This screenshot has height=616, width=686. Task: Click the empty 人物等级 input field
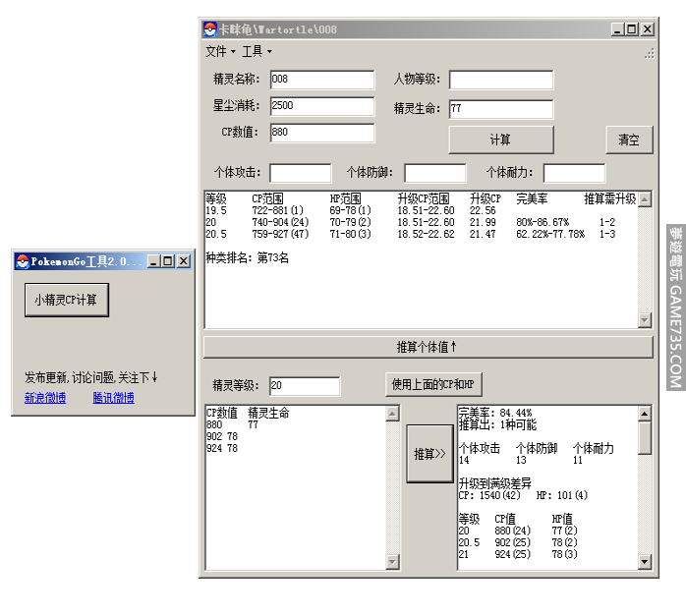pyautogui.click(x=501, y=80)
